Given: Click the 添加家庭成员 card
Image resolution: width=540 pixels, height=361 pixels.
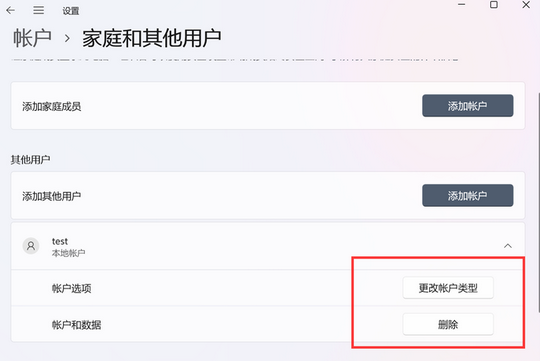Looking at the screenshot, I should pyautogui.click(x=268, y=106).
